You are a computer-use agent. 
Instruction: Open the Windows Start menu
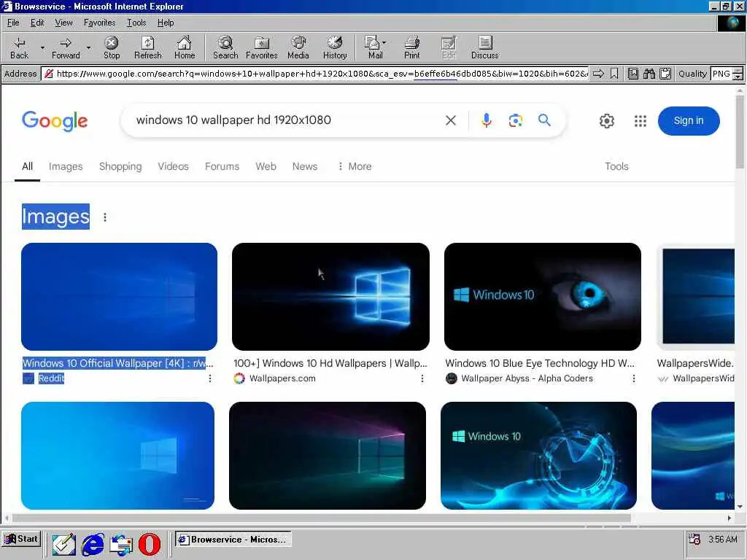click(x=21, y=539)
